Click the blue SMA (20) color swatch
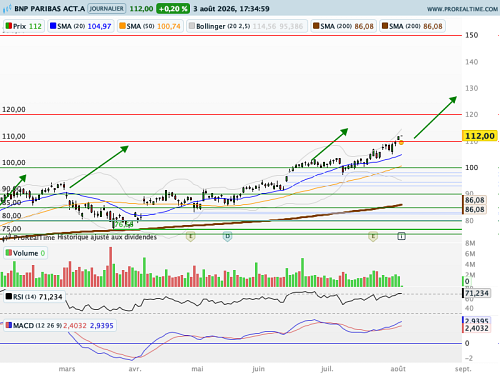 pos(53,26)
